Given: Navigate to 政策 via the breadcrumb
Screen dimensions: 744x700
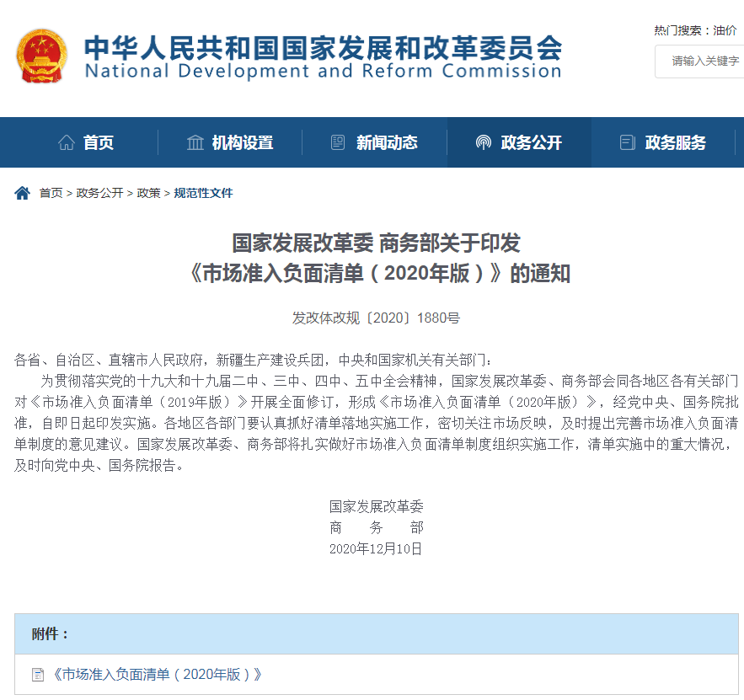Looking at the screenshot, I should (147, 193).
